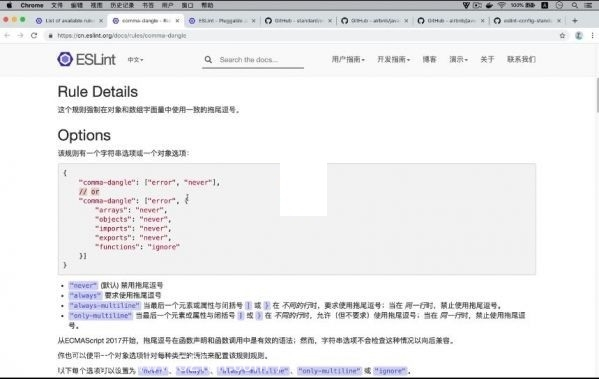Reload the current page

tap(34, 36)
